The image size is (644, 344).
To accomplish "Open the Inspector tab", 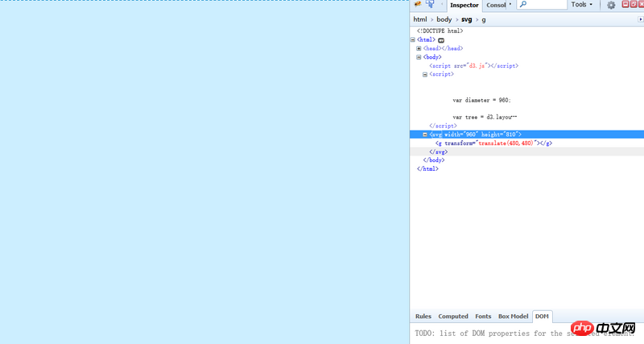I will click(464, 6).
